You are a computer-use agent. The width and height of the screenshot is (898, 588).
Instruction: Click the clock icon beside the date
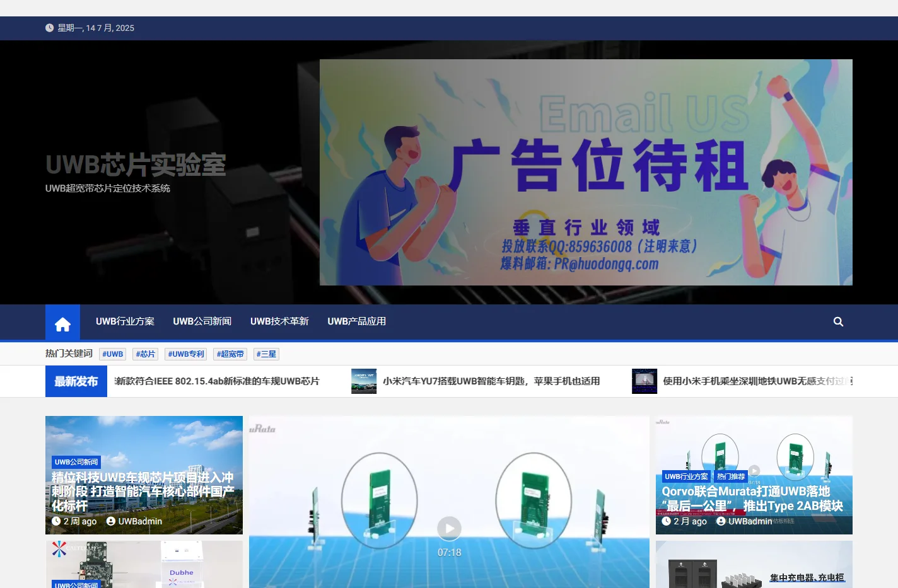(49, 28)
